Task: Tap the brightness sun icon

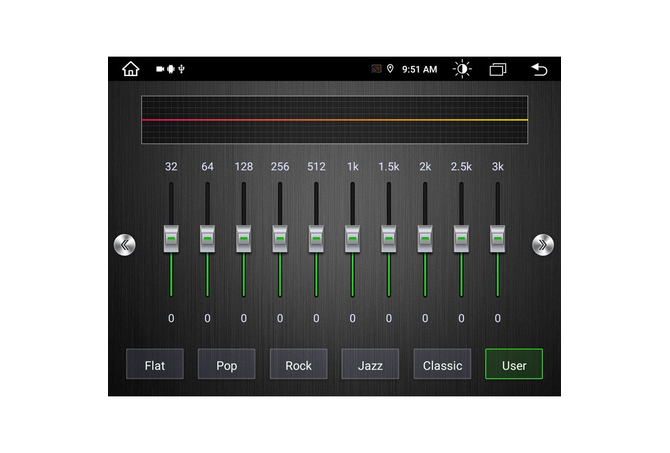Action: point(461,69)
